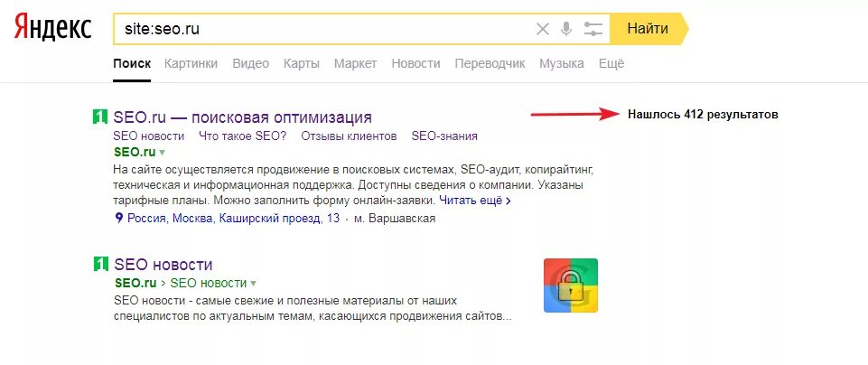The image size is (868, 365).
Task: Click green badge next to SEO новости result
Action: tap(99, 264)
